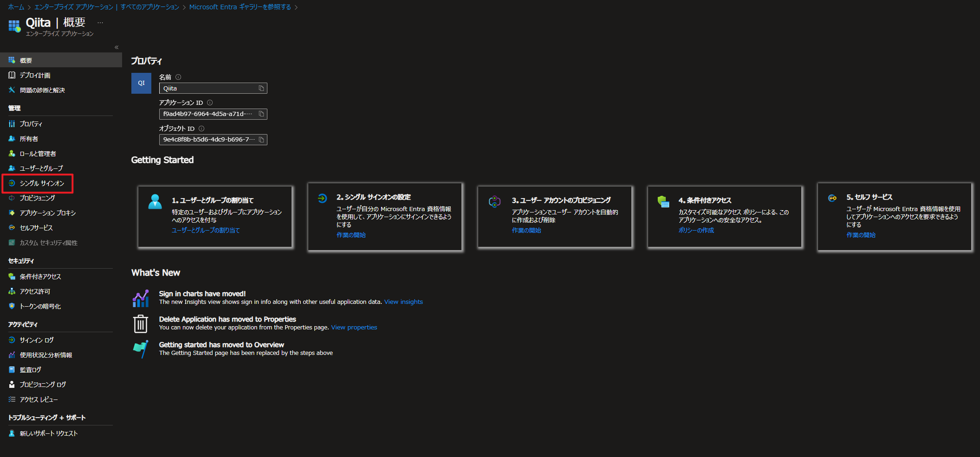Collapse the left navigation pane
The image size is (980, 457).
tap(117, 47)
